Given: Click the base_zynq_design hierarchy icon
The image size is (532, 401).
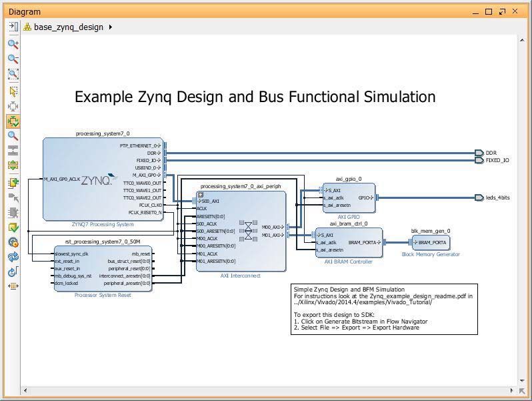Looking at the screenshot, I should [27, 27].
